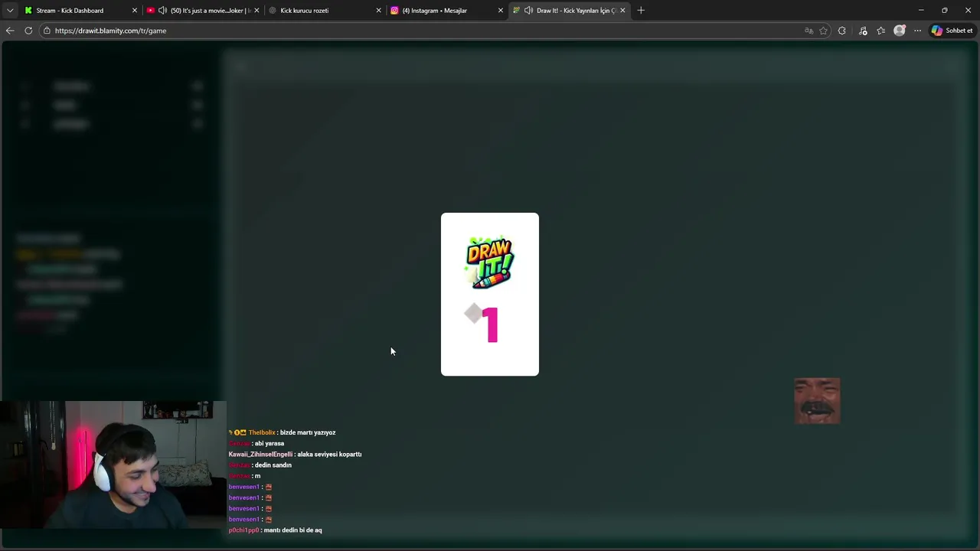Close the Kick kurucu rozeti tab
This screenshot has width=980, height=551.
pos(378,10)
